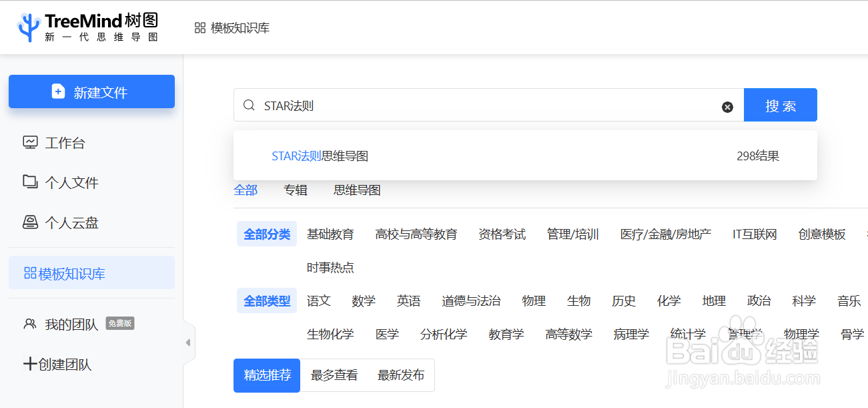The image size is (868, 408).
Task: Choose 道德与法治 subject type
Action: coord(471,301)
